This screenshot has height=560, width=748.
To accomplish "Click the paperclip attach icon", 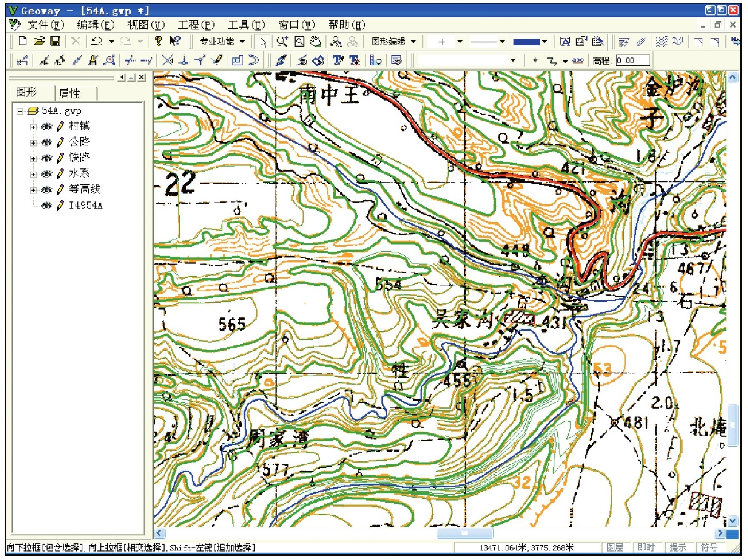I will pos(641,41).
